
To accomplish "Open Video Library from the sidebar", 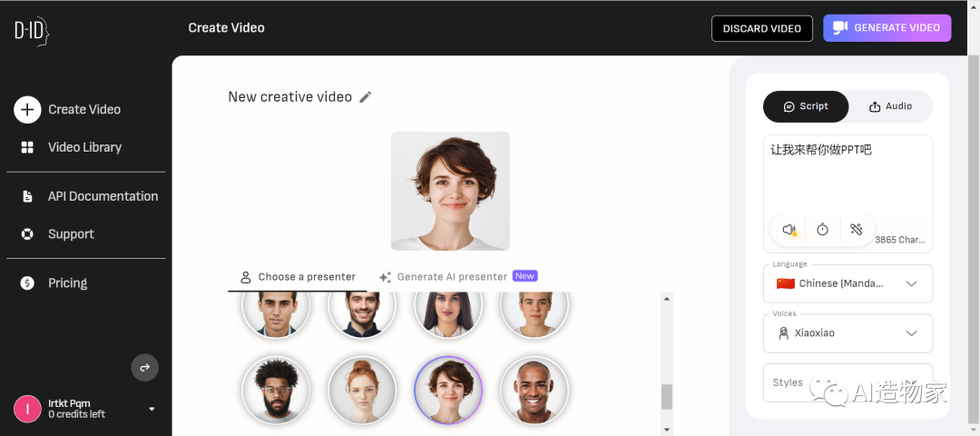I will click(x=84, y=147).
